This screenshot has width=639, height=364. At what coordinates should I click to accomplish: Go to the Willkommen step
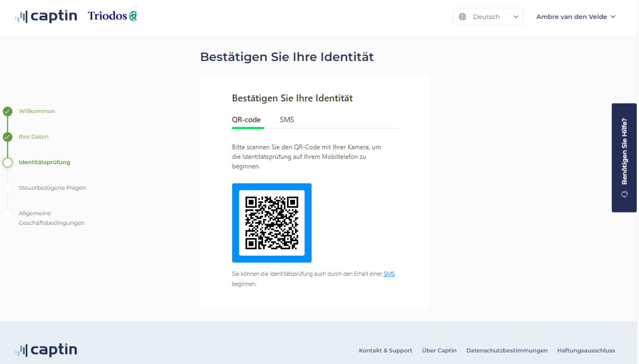[x=37, y=111]
